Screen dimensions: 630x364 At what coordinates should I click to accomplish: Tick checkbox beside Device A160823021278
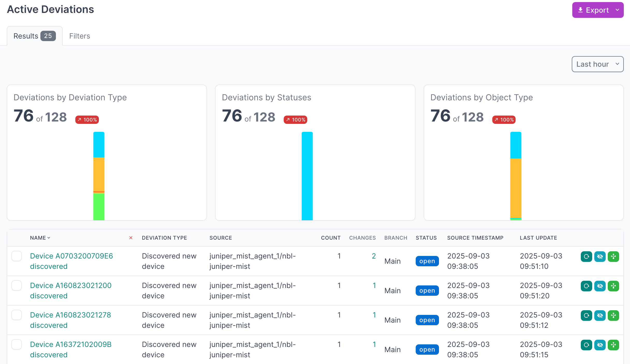pos(17,315)
